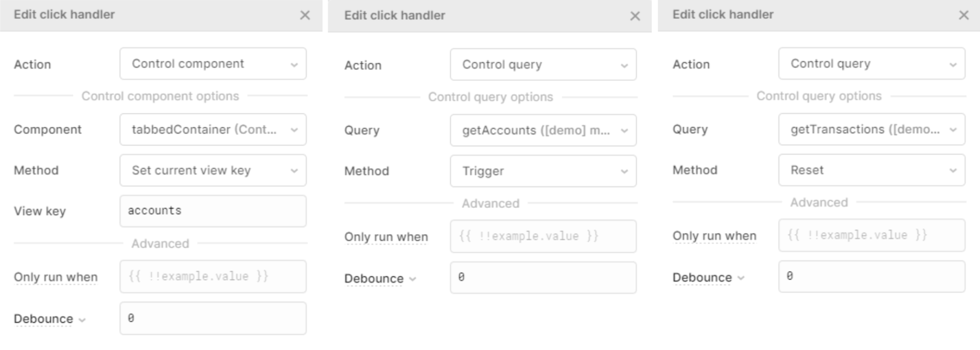Click Only run when field in middle panel
The width and height of the screenshot is (980, 350).
pyautogui.click(x=543, y=236)
